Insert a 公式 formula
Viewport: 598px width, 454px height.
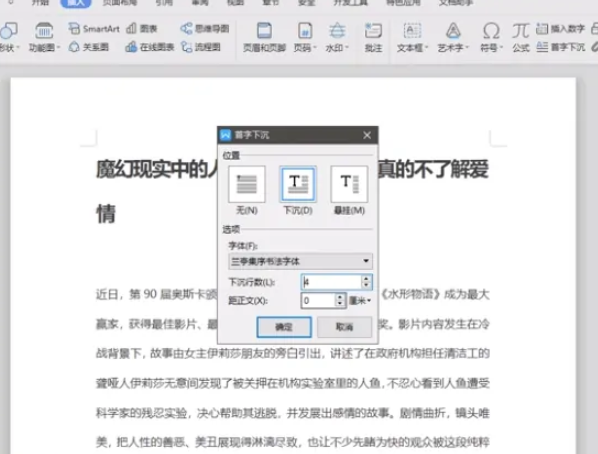click(x=521, y=37)
